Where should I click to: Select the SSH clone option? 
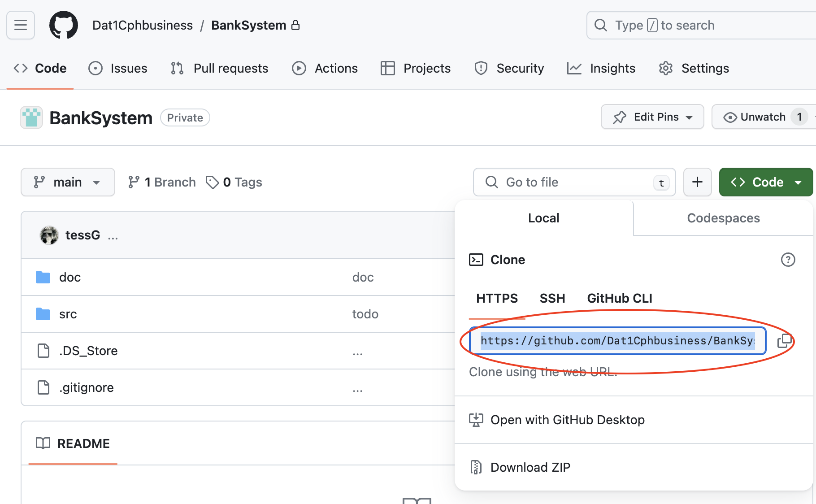point(552,298)
